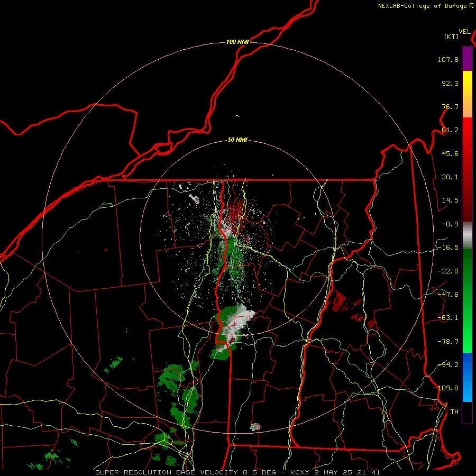The image size is (476, 476).
Task: Click the -0.9 velocity scale value
Action: pos(450,224)
